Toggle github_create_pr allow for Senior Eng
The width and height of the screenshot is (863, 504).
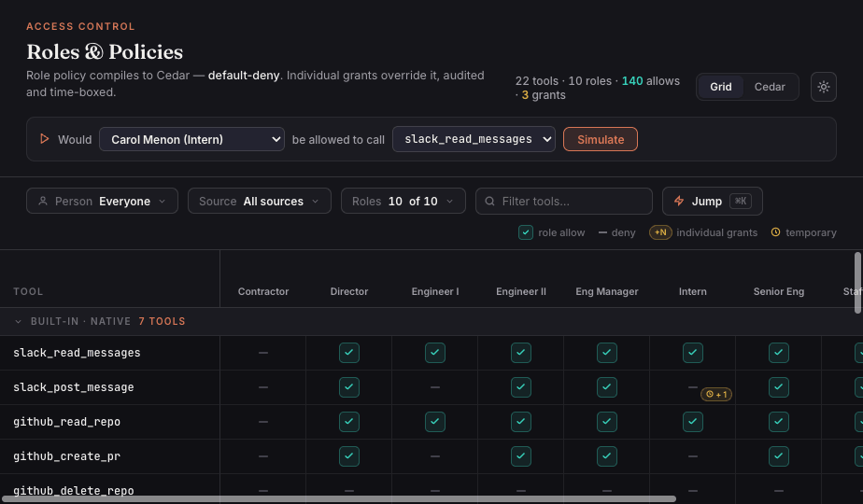(778, 456)
